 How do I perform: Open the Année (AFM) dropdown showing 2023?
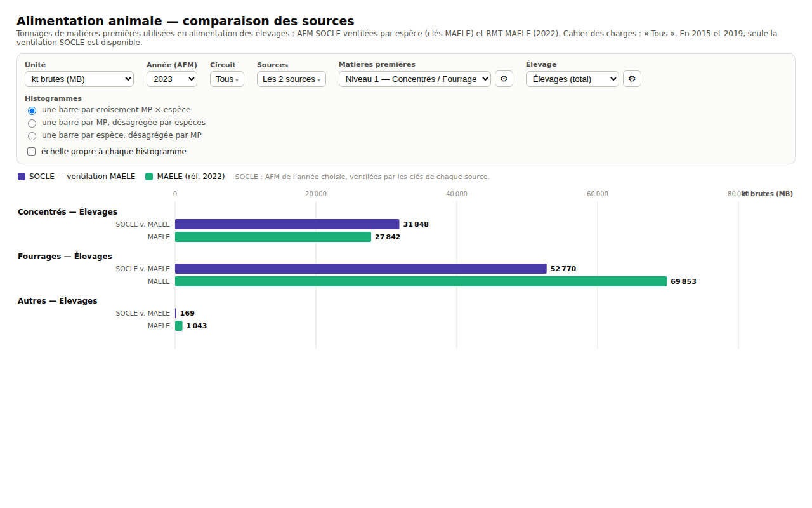click(x=172, y=79)
